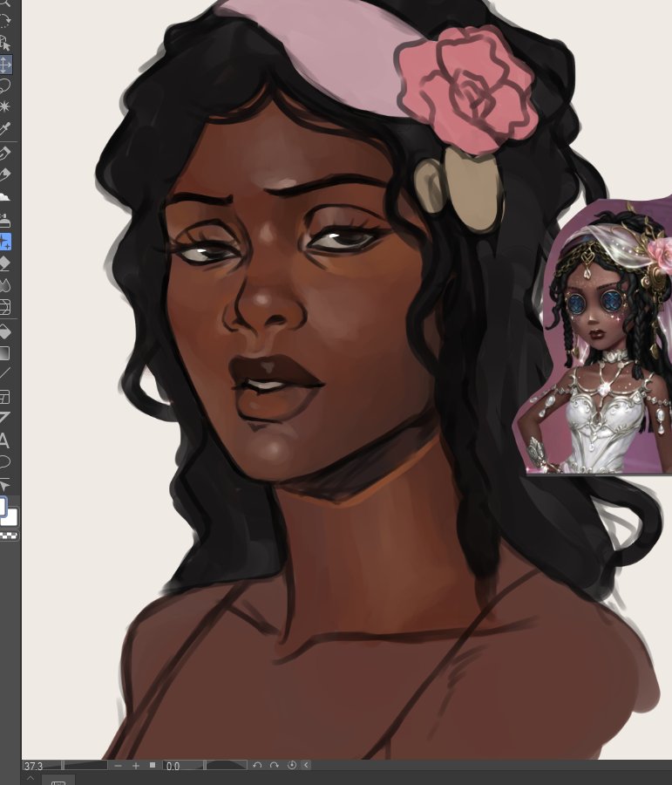Select the Liquify mesh tool
Viewport: 672px width, 785px height.
[4, 307]
